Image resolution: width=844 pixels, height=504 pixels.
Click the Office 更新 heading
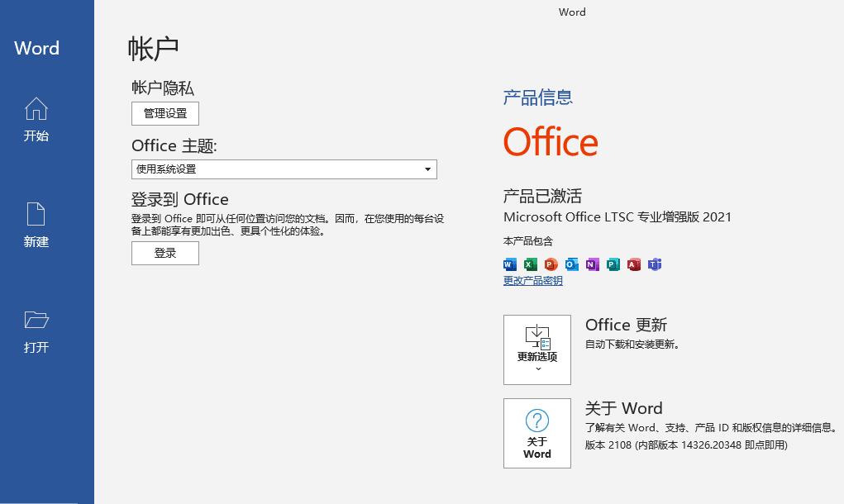coord(626,325)
